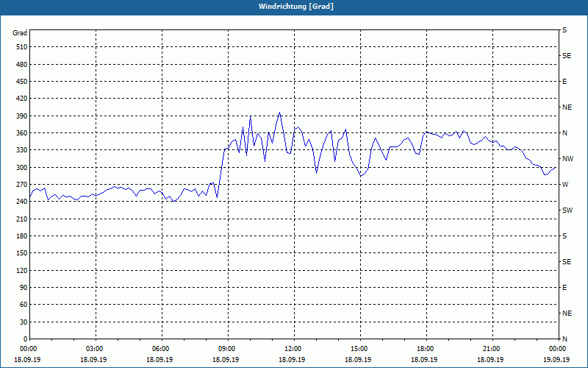Select the S compass label level with 180
Screen dimensions: 588x368
(x=564, y=236)
